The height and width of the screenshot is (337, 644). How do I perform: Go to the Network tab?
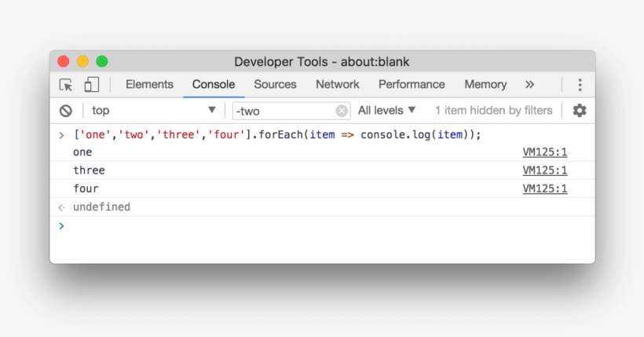coord(337,85)
